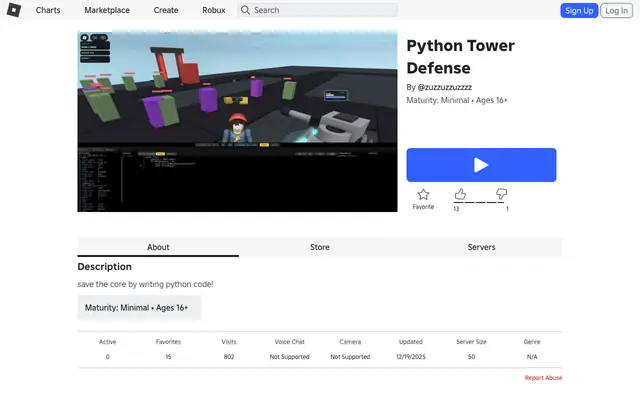This screenshot has height=400, width=640.
Task: Open the Create menu item
Action: click(166, 10)
